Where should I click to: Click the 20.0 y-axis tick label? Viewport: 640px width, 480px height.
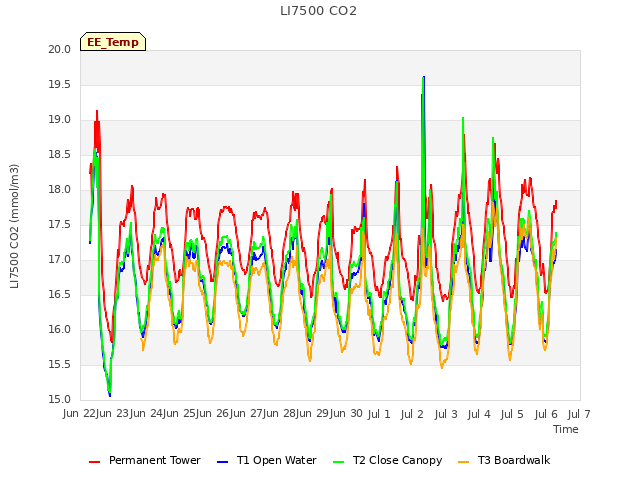pyautogui.click(x=60, y=49)
